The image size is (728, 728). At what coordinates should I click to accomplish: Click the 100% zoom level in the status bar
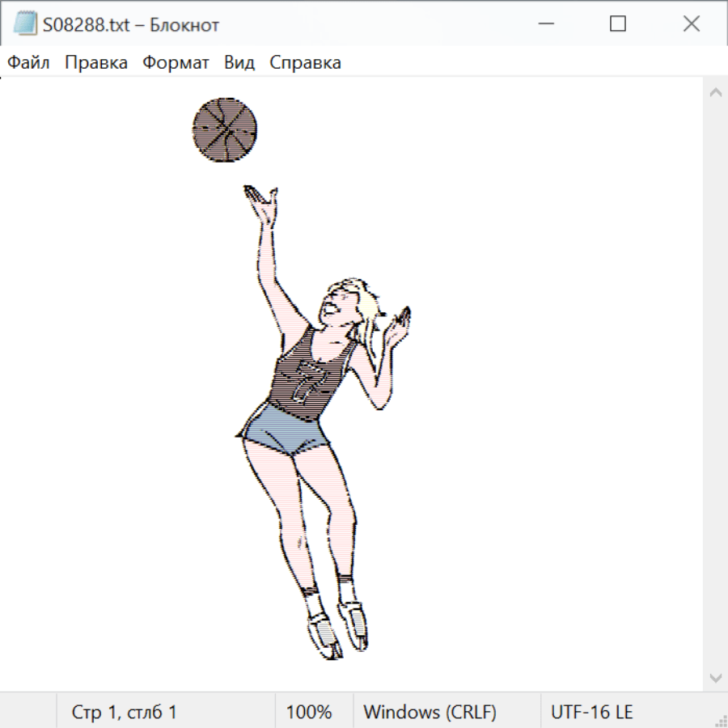(309, 713)
